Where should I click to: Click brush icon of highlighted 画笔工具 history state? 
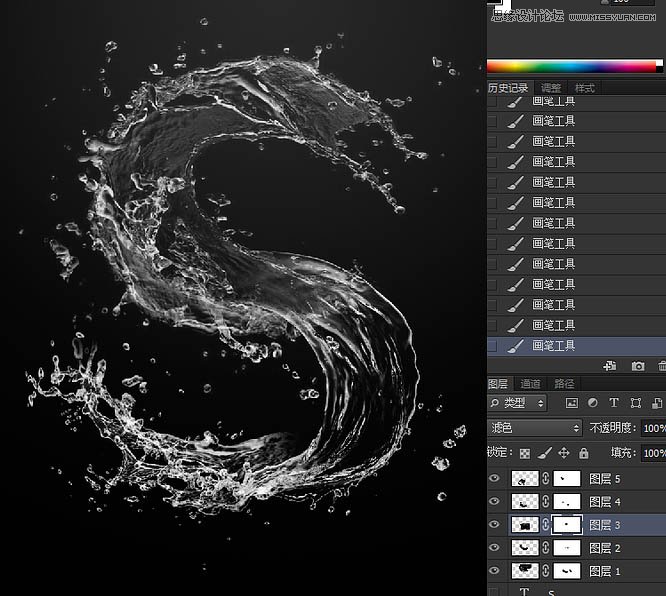515,346
